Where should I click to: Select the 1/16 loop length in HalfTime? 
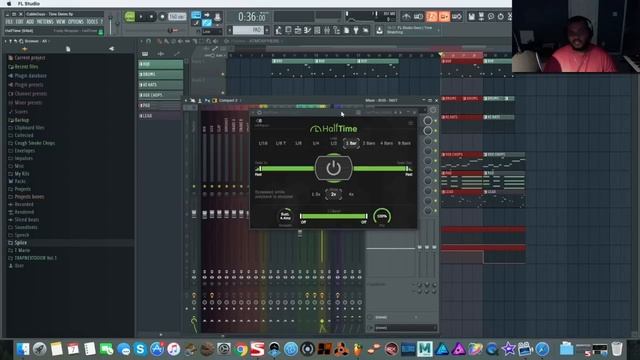point(263,143)
